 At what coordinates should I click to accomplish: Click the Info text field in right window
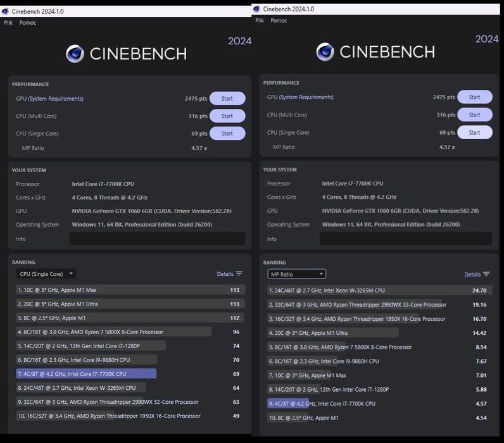(x=406, y=239)
